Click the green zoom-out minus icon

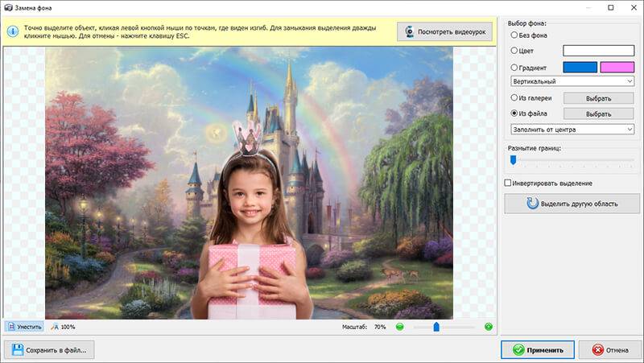[x=399, y=327]
